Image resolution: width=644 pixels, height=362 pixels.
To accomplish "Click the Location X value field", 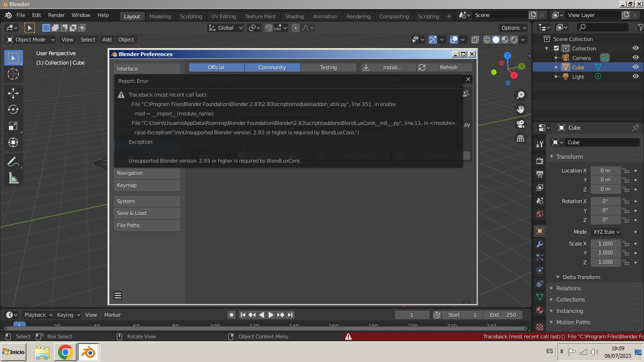I will tap(605, 171).
